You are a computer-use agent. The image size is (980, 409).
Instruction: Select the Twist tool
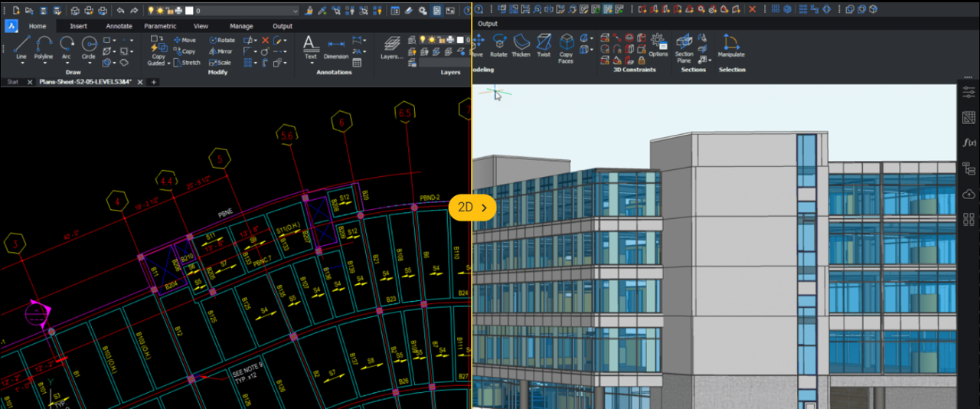click(x=544, y=45)
